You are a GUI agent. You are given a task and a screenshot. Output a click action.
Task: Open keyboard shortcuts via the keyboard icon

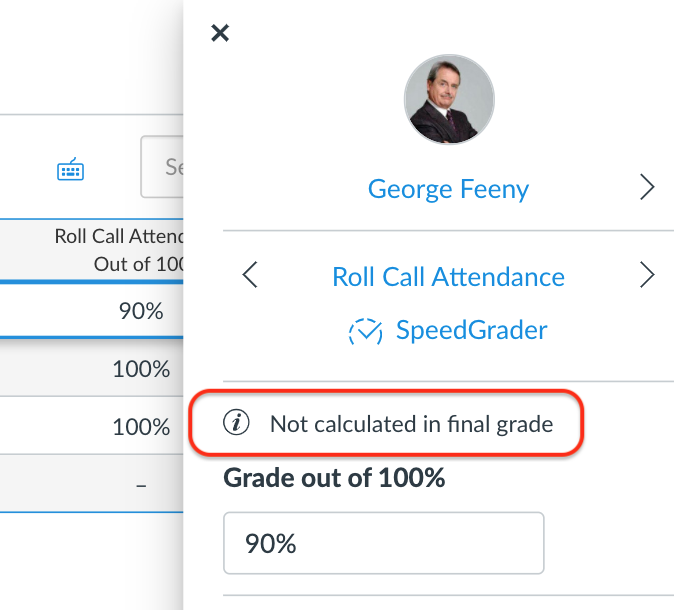coord(70,170)
